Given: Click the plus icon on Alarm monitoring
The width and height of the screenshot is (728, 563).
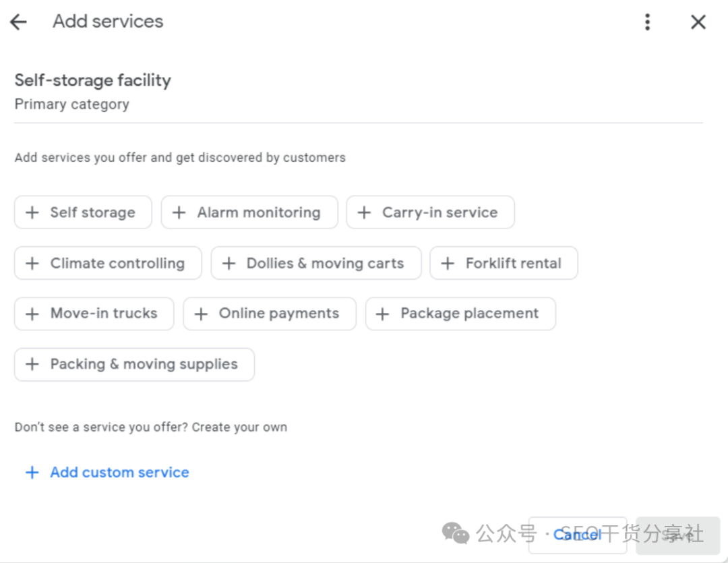Looking at the screenshot, I should tap(179, 212).
